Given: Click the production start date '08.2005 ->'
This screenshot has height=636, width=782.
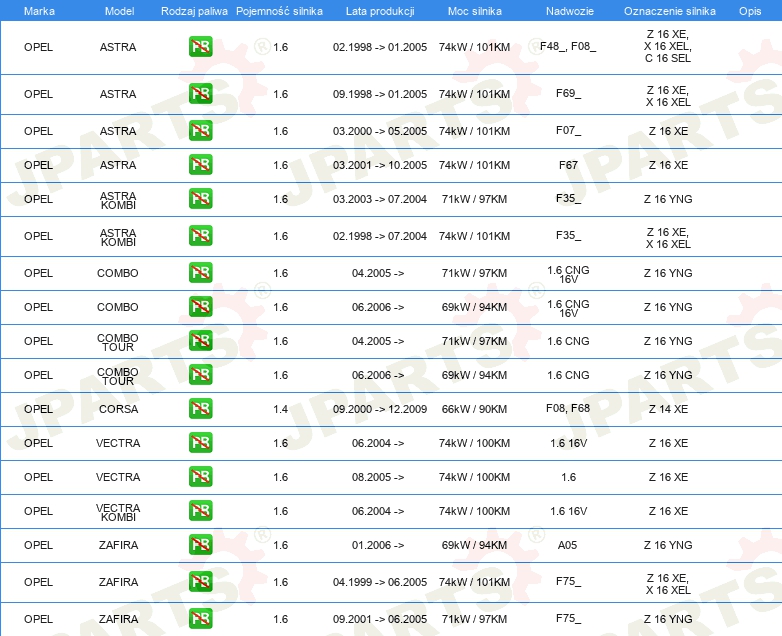Looking at the screenshot, I should 378,477.
